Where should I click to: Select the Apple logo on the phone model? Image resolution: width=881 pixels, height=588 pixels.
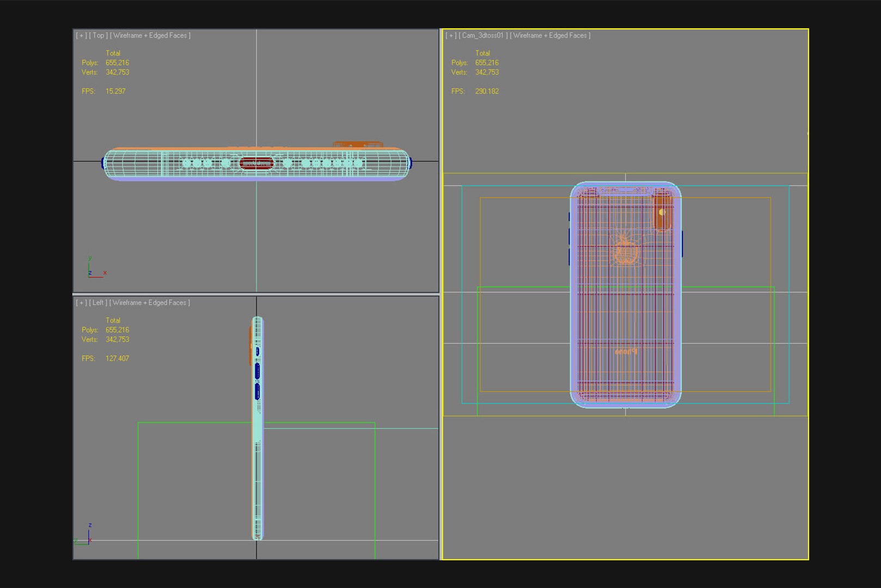[x=625, y=250]
